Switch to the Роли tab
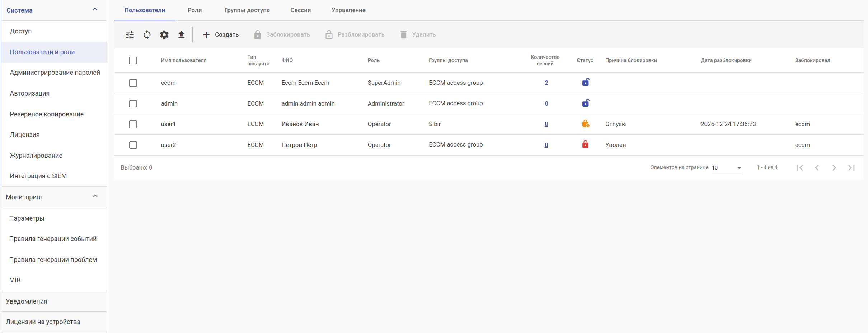Image resolution: width=868 pixels, height=333 pixels. 194,10
